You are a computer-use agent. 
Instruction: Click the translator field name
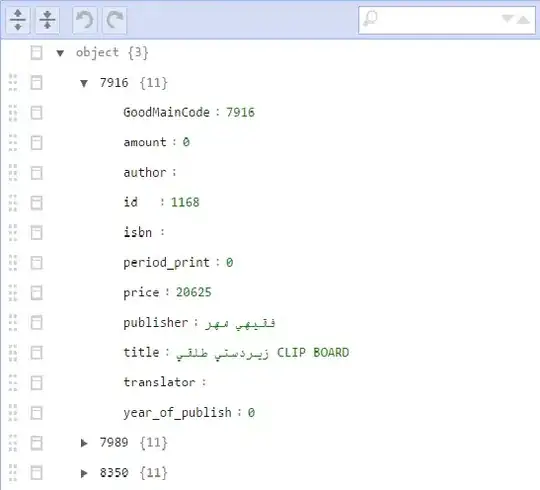click(x=159, y=382)
